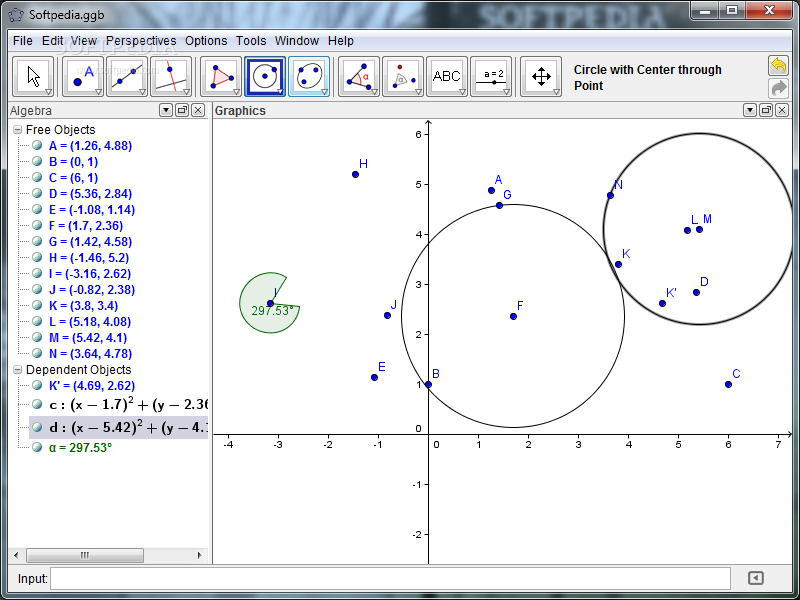
Task: Click the Input command field
Action: 390,579
